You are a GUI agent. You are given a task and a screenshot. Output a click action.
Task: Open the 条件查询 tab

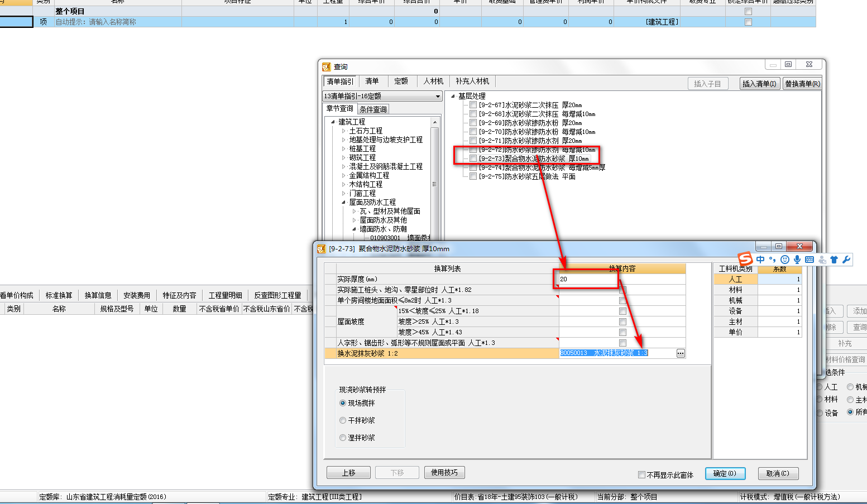[x=373, y=109]
